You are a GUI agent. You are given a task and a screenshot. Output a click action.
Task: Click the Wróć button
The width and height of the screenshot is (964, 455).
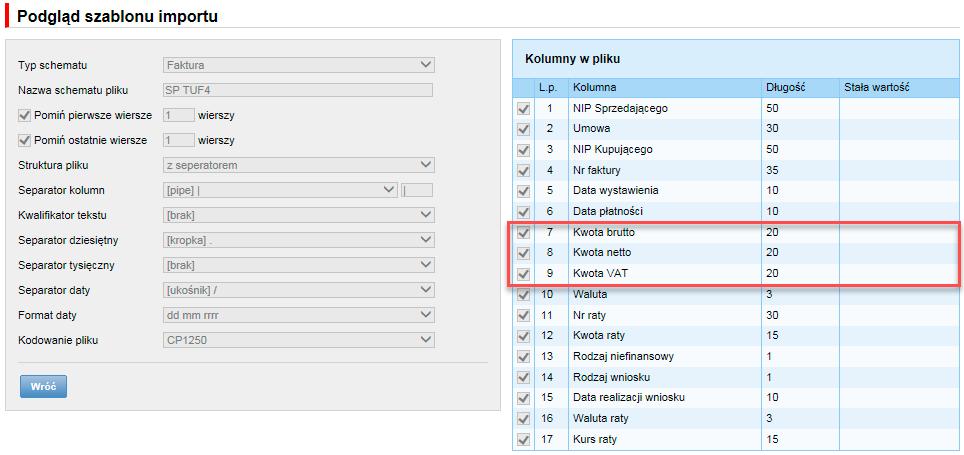coord(43,387)
